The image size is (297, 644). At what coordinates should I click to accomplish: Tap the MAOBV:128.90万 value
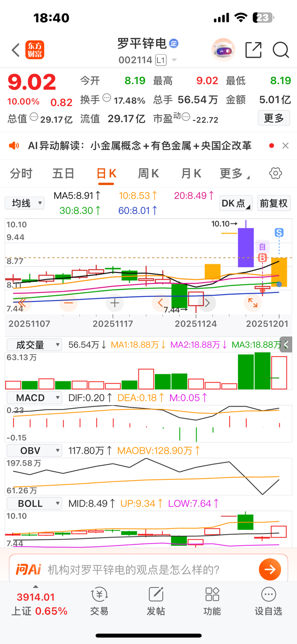[159, 450]
